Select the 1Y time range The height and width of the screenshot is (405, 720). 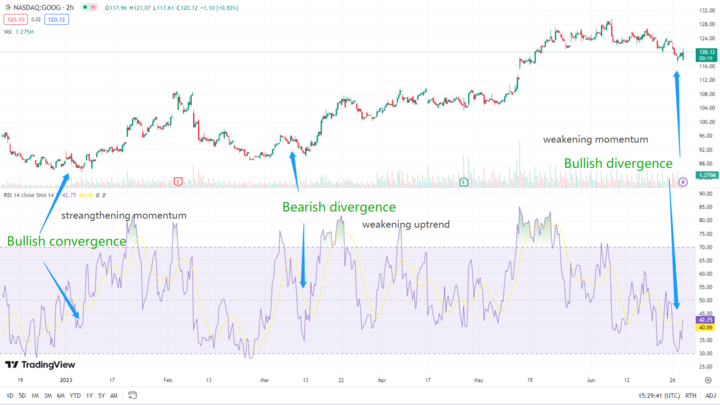(x=90, y=395)
